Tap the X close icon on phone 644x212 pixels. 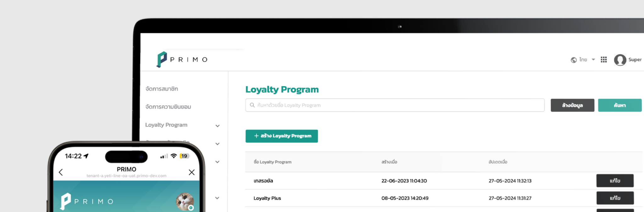tap(192, 172)
